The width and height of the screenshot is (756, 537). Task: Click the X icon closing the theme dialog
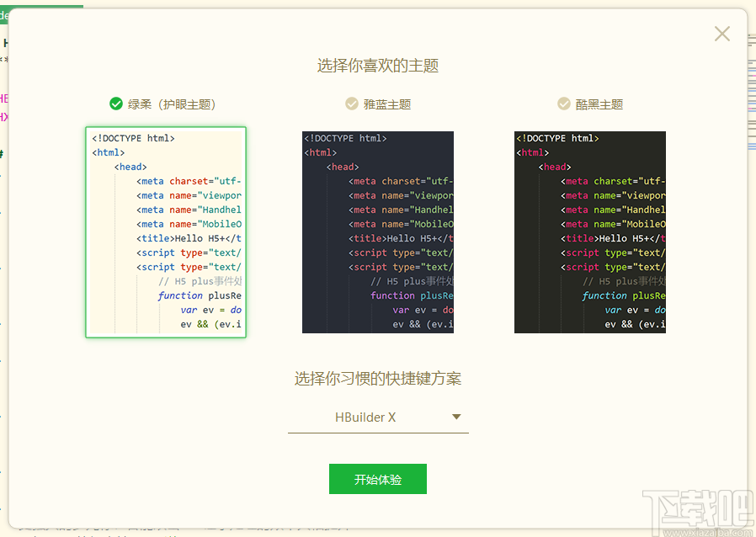(x=721, y=34)
